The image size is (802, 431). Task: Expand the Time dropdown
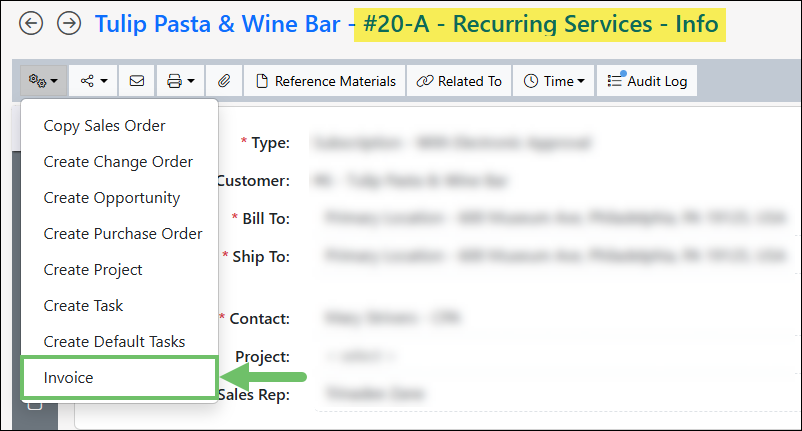(553, 81)
